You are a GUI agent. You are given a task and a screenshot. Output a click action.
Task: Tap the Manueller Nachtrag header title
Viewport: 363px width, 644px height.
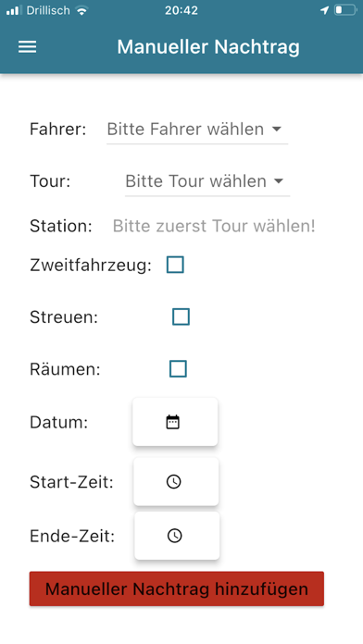[208, 47]
